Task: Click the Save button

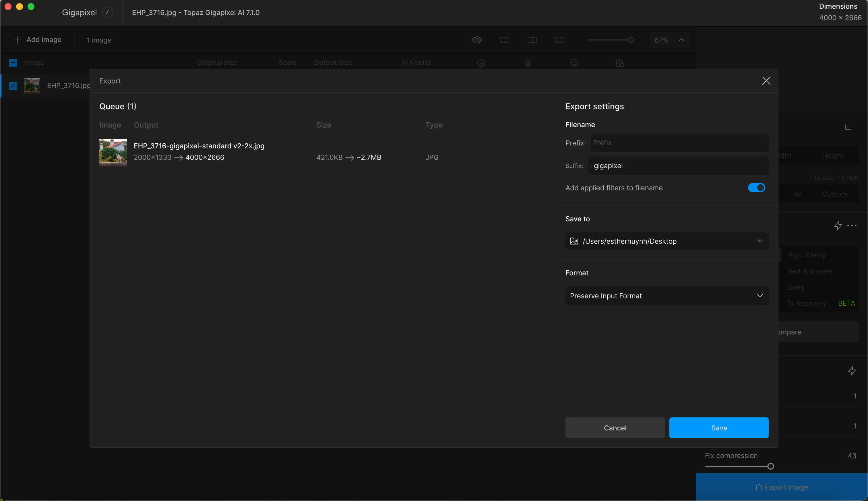Action: 719,428
